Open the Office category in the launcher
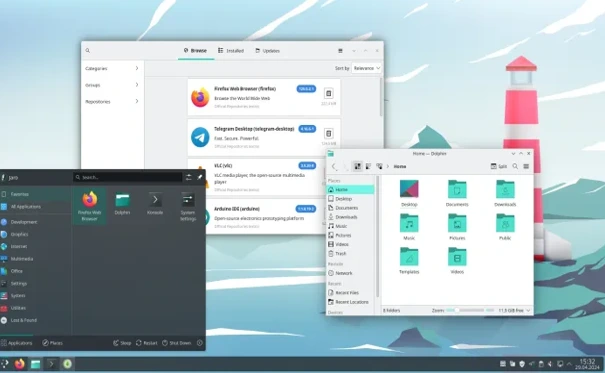 [35, 271]
